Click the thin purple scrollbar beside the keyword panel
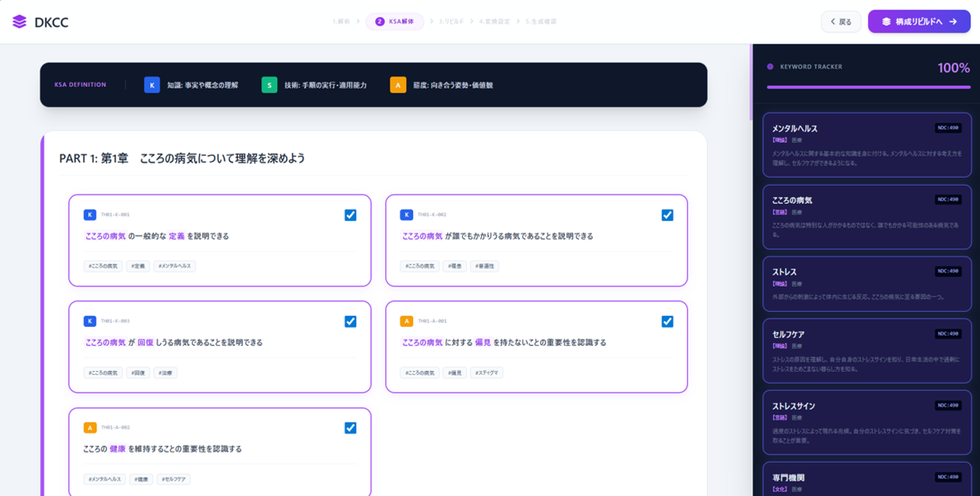 tap(751, 81)
